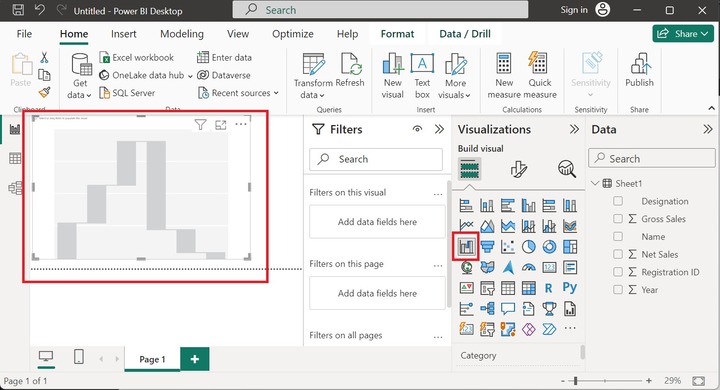720x390 pixels.
Task: Select the Python visual
Action: click(570, 288)
